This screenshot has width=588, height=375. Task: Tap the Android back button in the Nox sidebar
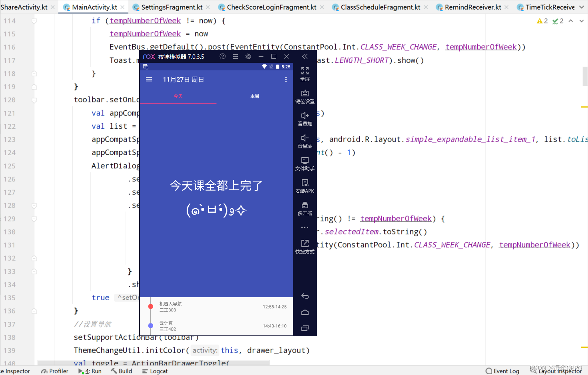[305, 296]
